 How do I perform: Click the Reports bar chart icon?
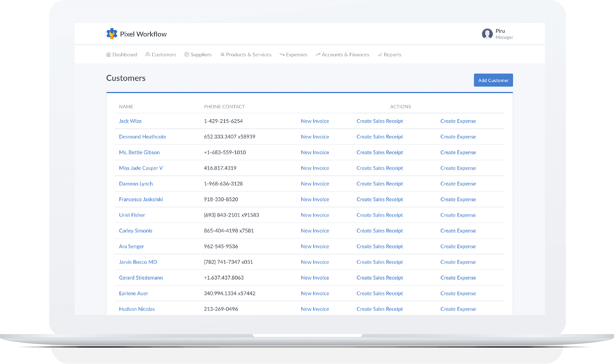tap(380, 54)
